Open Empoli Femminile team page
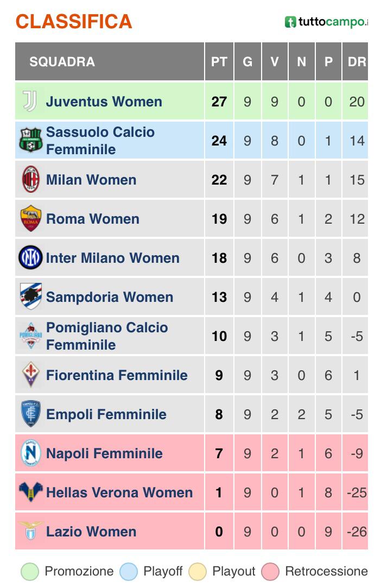Screen dimensions: 381x588 click(106, 414)
